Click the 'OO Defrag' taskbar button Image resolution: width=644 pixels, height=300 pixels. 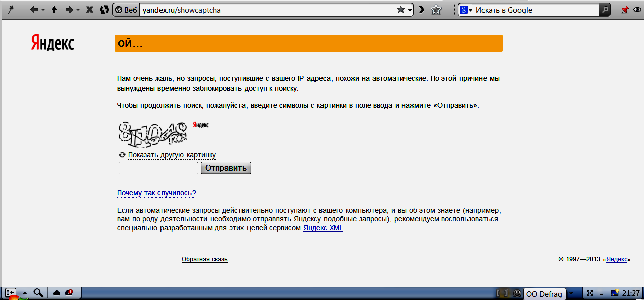click(544, 294)
